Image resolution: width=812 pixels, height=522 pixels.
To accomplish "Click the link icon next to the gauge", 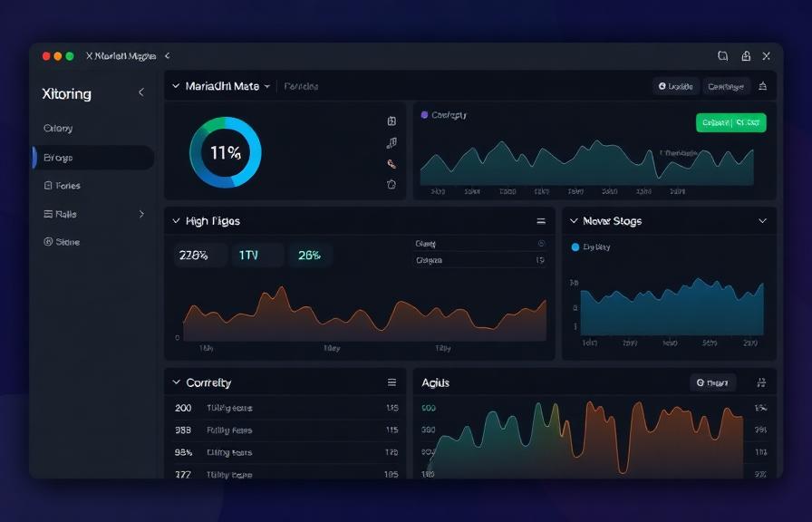I will (x=391, y=163).
